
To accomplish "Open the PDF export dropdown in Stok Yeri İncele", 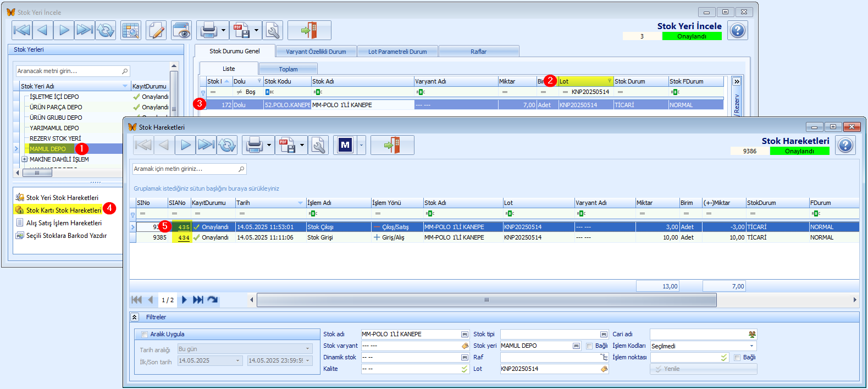I will pos(257,30).
